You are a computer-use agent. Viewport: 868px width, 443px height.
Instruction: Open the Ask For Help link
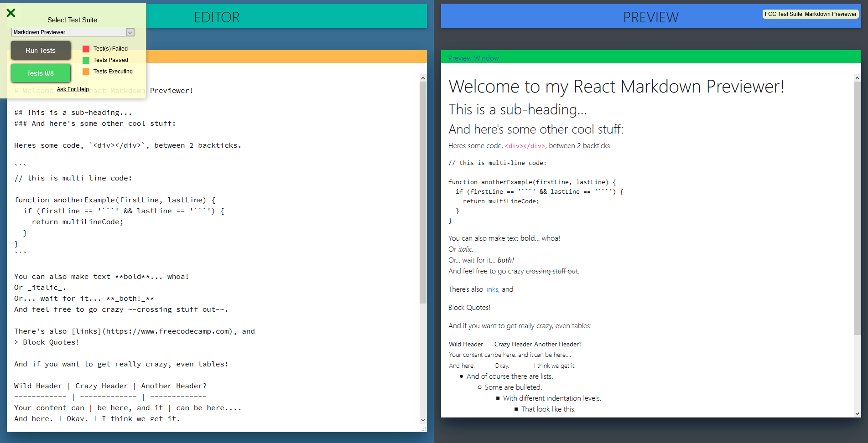(73, 89)
